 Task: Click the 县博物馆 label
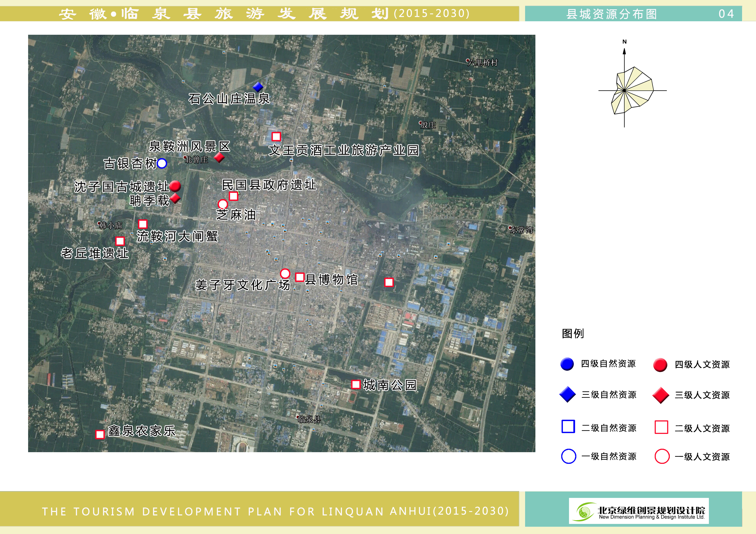click(x=331, y=280)
